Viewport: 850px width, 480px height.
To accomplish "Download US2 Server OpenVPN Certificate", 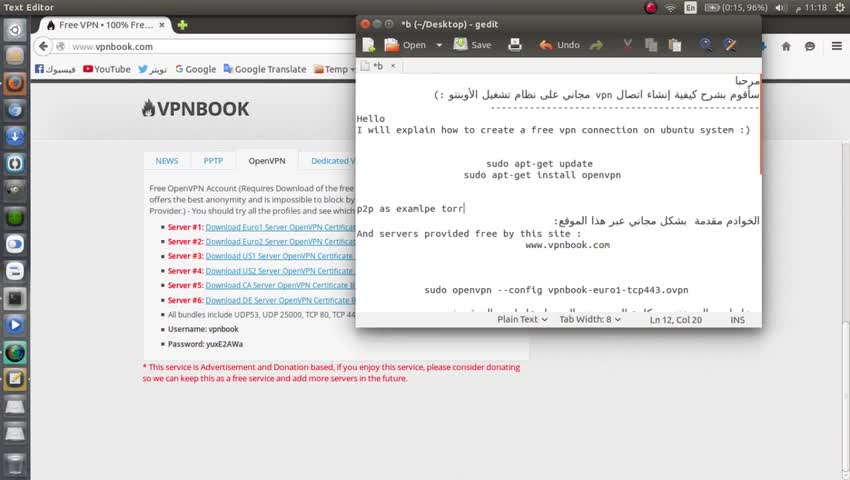I will pyautogui.click(x=279, y=271).
